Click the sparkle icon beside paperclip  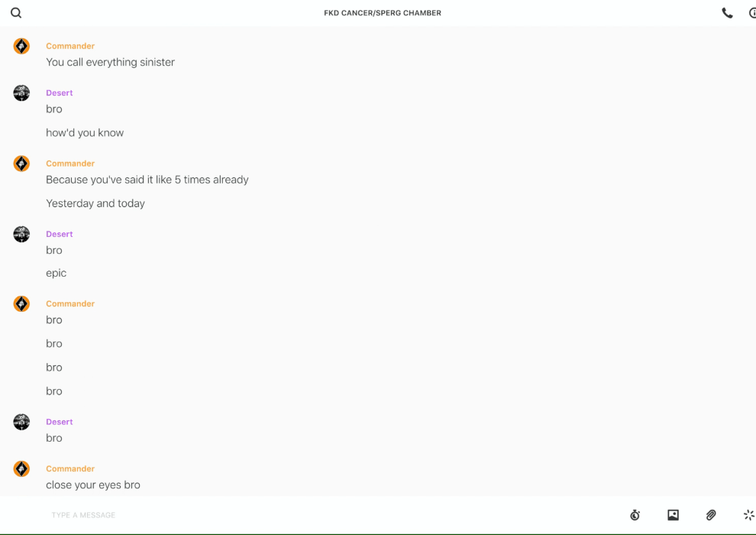(749, 514)
